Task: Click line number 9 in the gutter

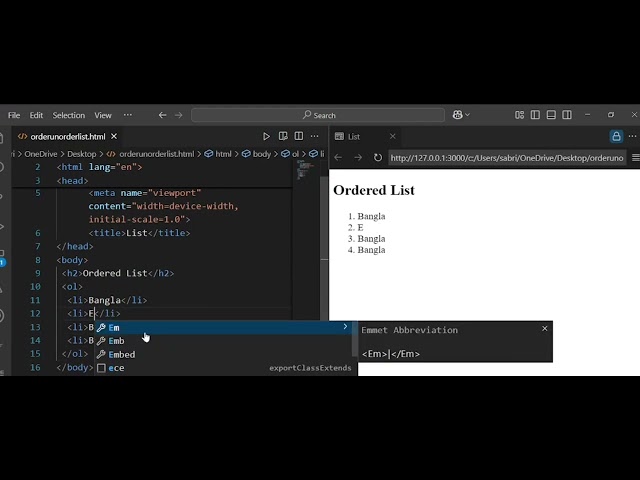Action: 38,273
